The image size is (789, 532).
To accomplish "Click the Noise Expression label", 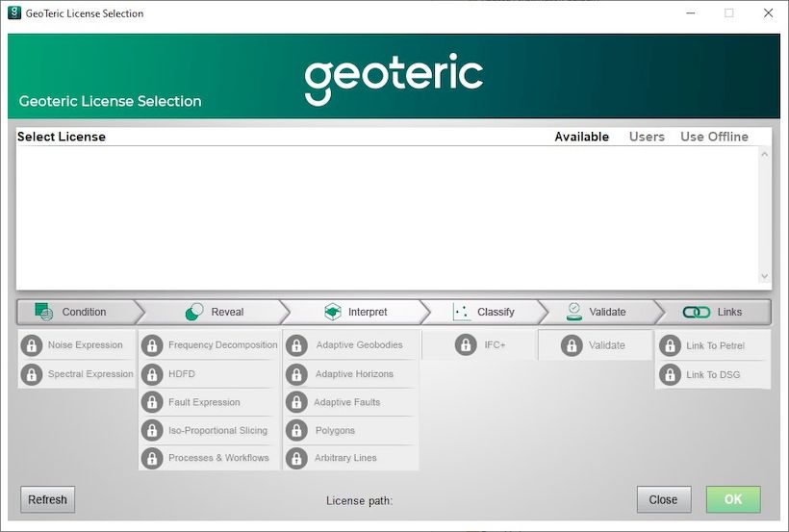I will pyautogui.click(x=85, y=345).
